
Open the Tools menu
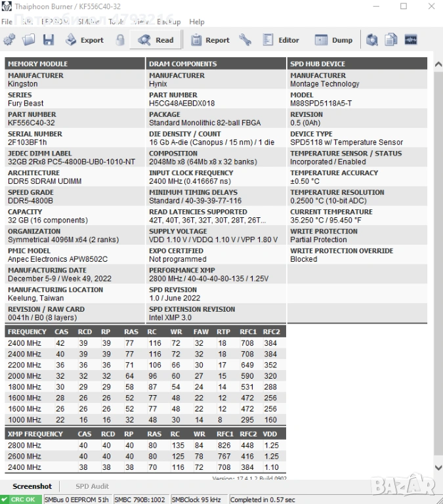(x=116, y=22)
